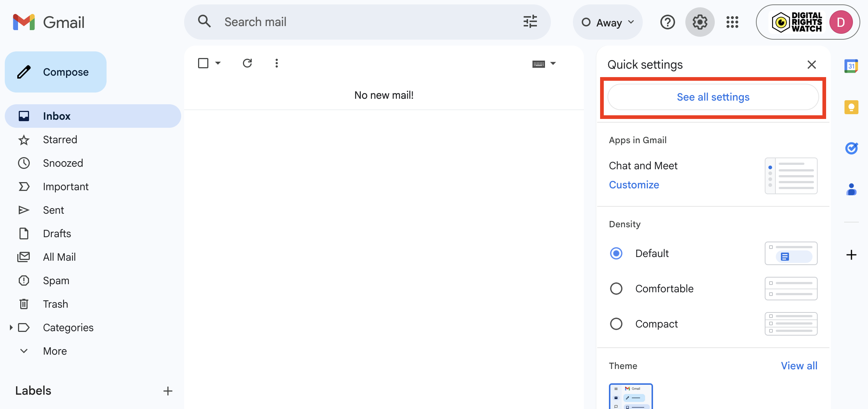The width and height of the screenshot is (868, 409).
Task: Open the Starred folder
Action: (x=60, y=140)
